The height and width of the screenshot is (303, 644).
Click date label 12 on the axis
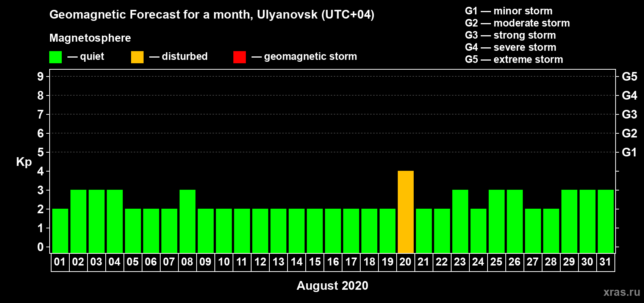(260, 262)
